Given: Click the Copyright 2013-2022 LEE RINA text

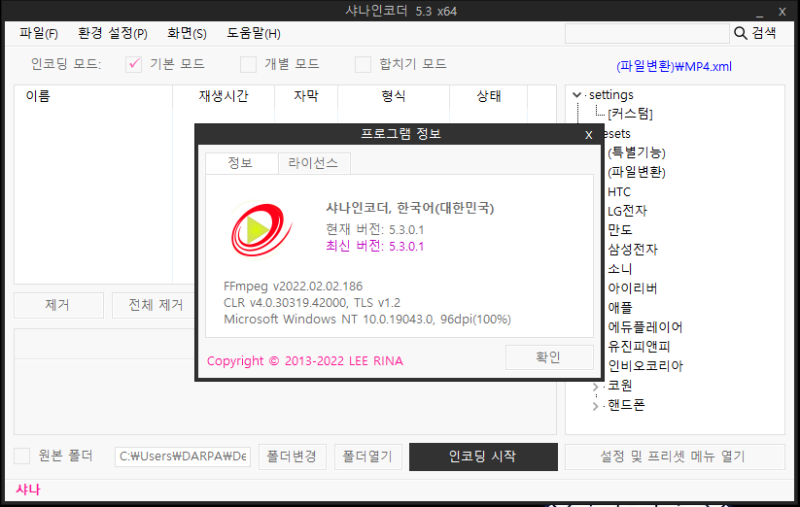Looking at the screenshot, I should point(305,361).
